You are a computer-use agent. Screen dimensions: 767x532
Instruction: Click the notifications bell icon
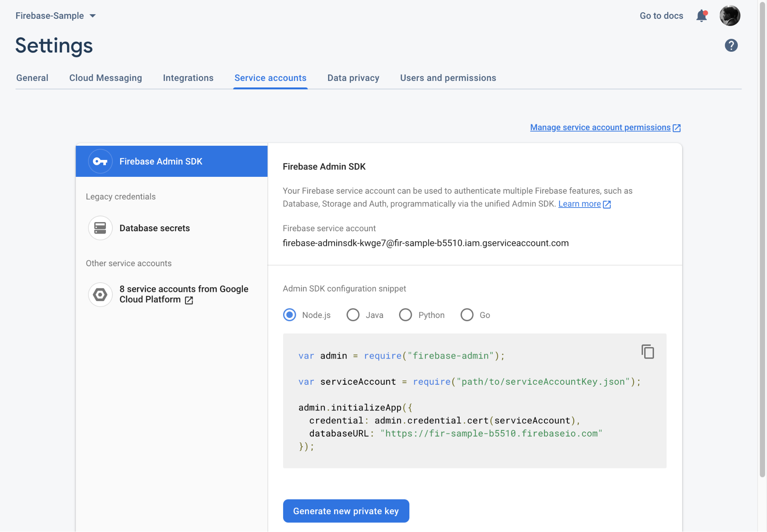pyautogui.click(x=701, y=16)
